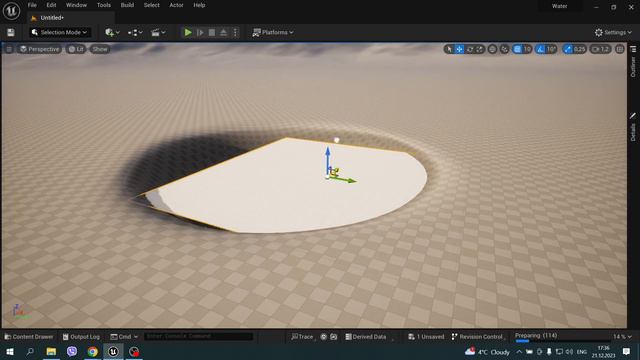Open the Edit menu
The width and height of the screenshot is (640, 360).
point(51,5)
